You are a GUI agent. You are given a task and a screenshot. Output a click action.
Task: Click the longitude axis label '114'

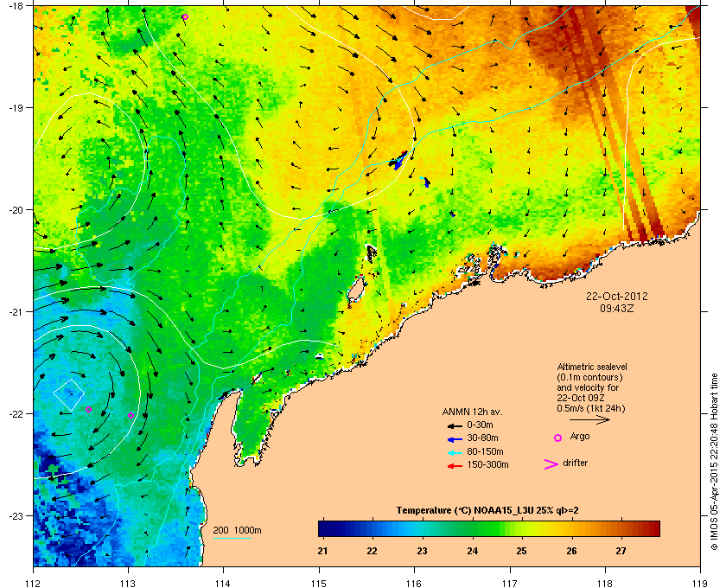223,583
